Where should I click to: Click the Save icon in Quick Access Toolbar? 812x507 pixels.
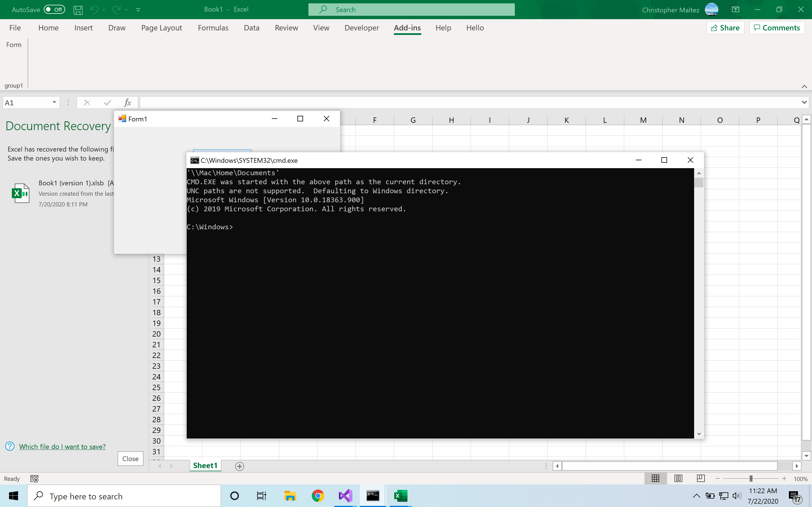coord(78,9)
